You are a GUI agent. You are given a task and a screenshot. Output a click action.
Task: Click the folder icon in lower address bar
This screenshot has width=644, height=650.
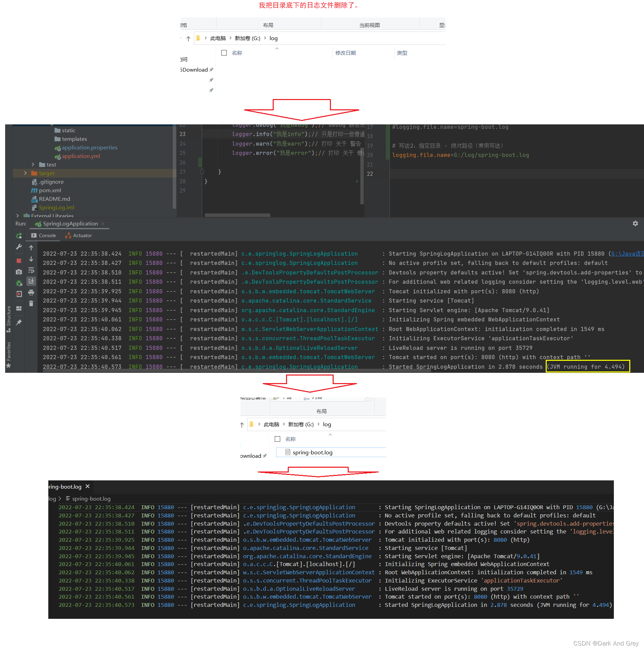[x=251, y=424]
